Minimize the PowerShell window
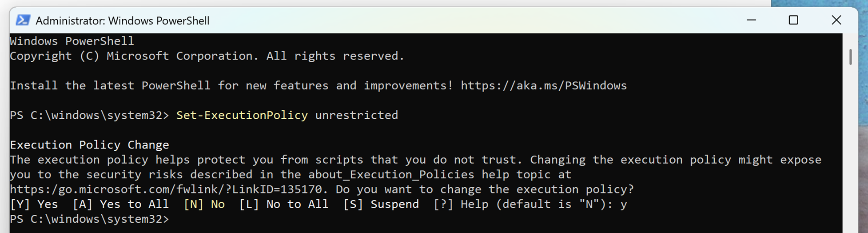 click(751, 20)
